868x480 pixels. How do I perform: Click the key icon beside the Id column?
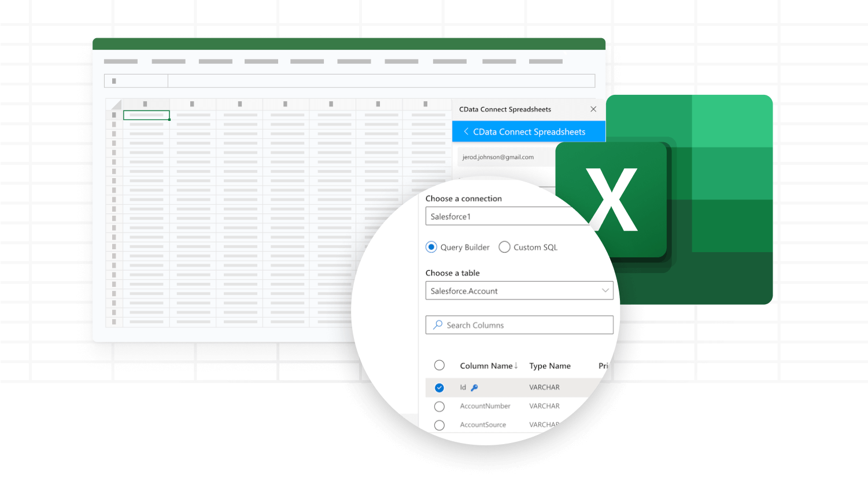pyautogui.click(x=474, y=387)
